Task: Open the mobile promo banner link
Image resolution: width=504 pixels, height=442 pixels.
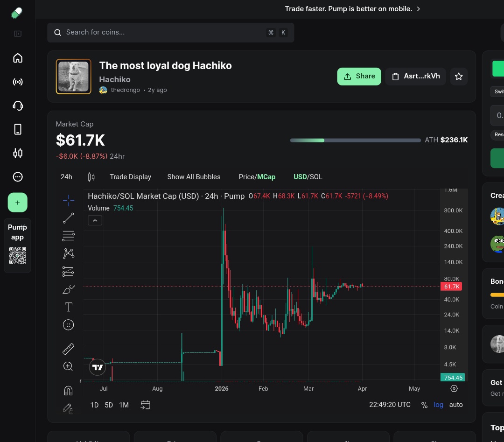Action: pyautogui.click(x=353, y=9)
